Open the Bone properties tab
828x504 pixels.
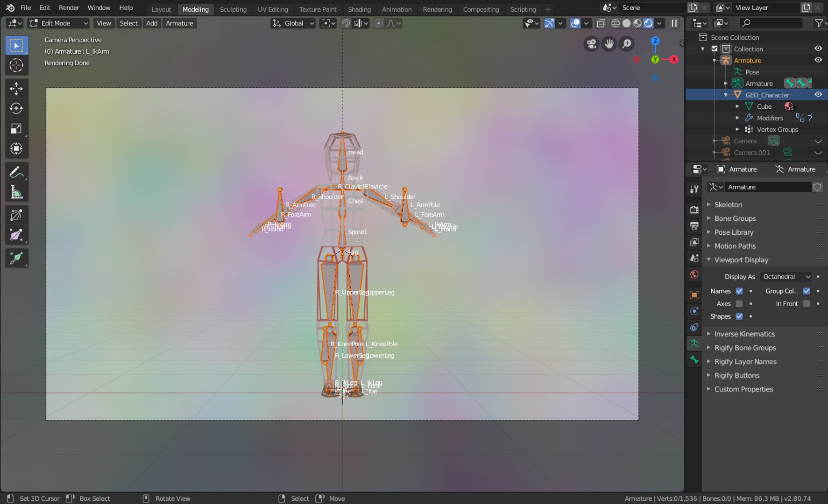[694, 360]
